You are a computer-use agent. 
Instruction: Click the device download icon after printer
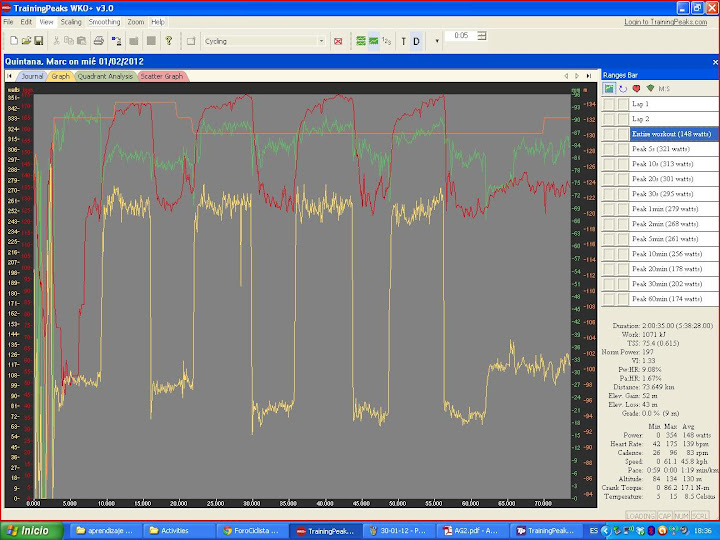pos(116,41)
